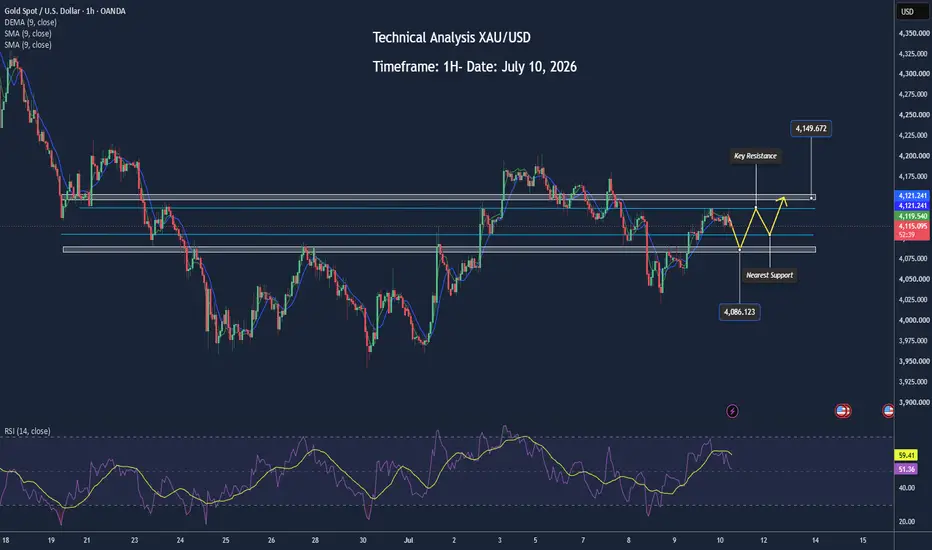Click the 3,950.000 price scale tick
Image resolution: width=932 pixels, height=550 pixels.
point(914,361)
